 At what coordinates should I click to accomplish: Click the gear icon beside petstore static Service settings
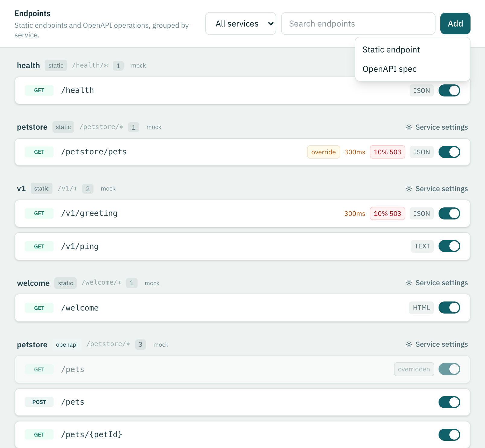tap(409, 127)
